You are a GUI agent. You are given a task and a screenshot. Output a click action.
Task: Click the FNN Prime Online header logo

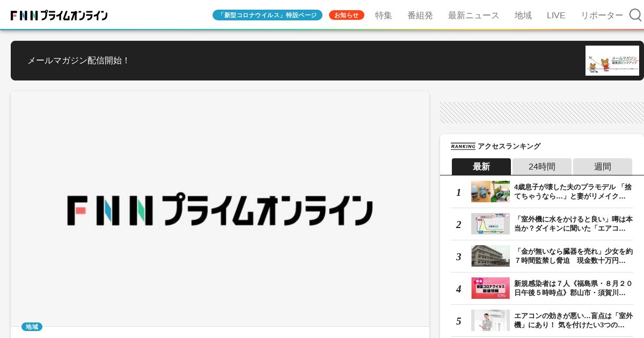(x=59, y=16)
